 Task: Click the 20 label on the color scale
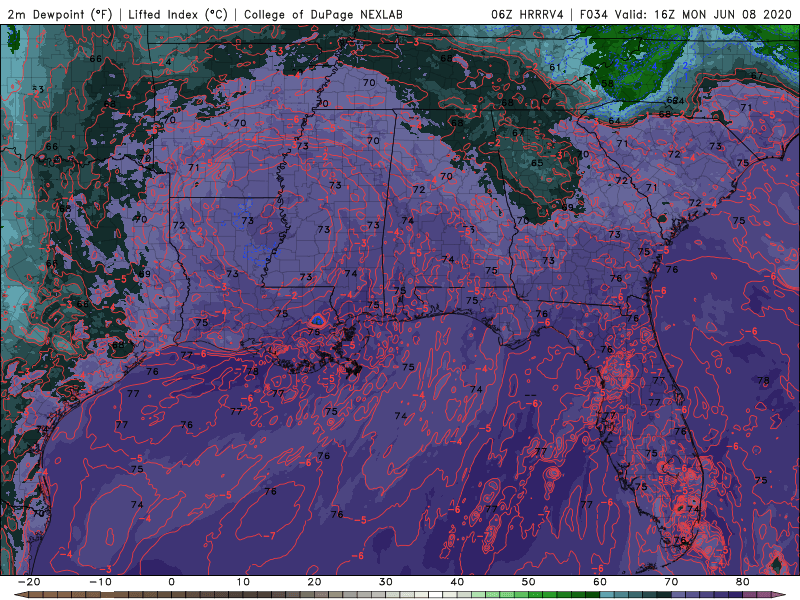click(x=314, y=582)
